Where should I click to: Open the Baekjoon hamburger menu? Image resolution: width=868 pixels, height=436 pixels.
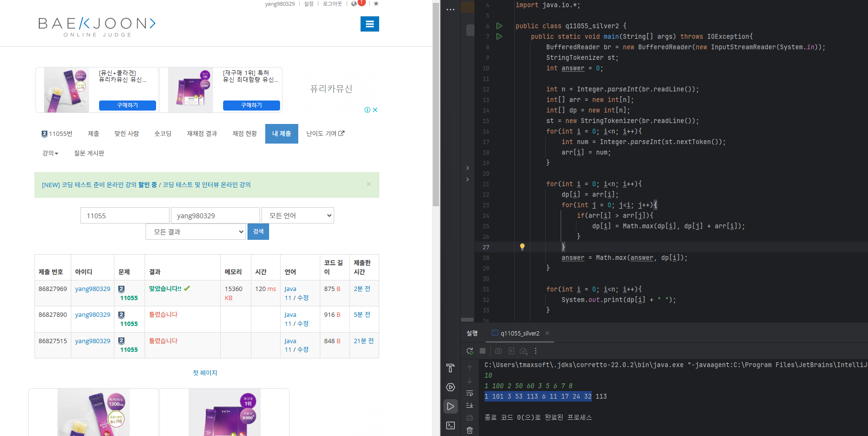(x=370, y=24)
